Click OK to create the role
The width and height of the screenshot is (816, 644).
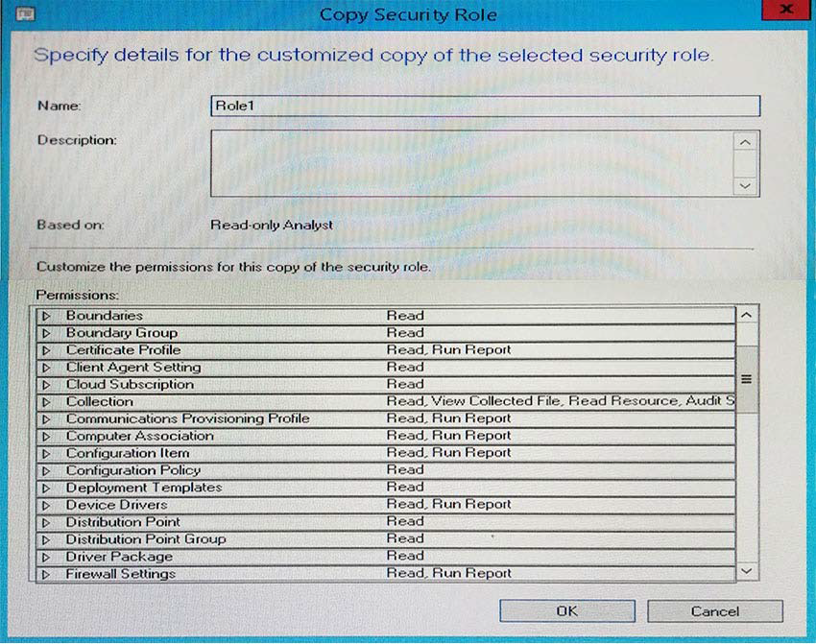tap(566, 610)
